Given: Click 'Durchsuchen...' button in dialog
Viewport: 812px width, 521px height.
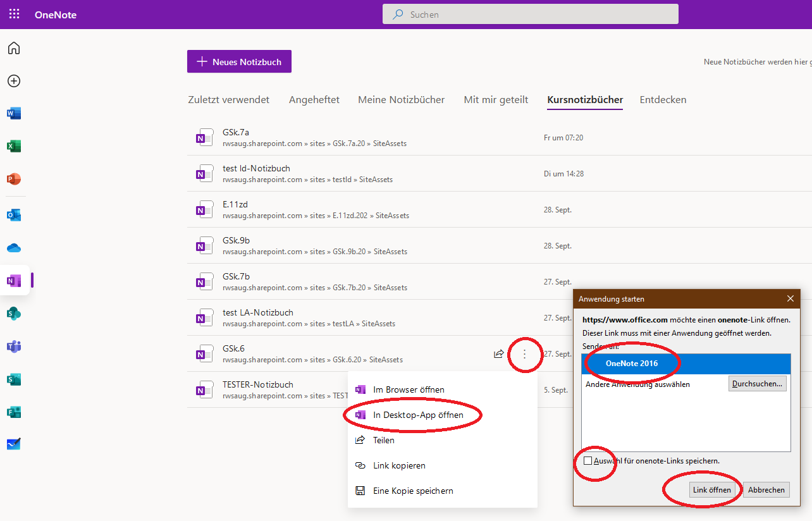Looking at the screenshot, I should [758, 383].
